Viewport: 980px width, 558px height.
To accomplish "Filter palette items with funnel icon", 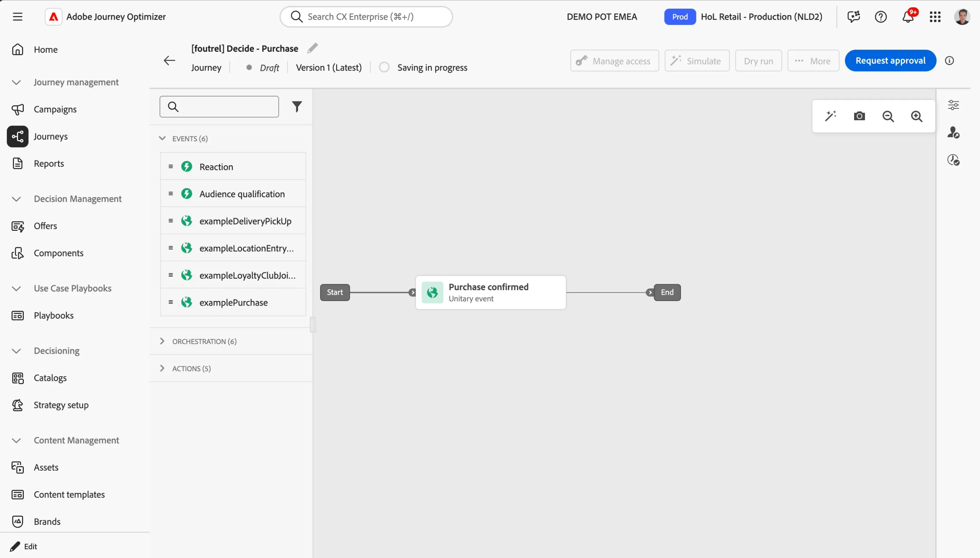I will click(x=297, y=107).
